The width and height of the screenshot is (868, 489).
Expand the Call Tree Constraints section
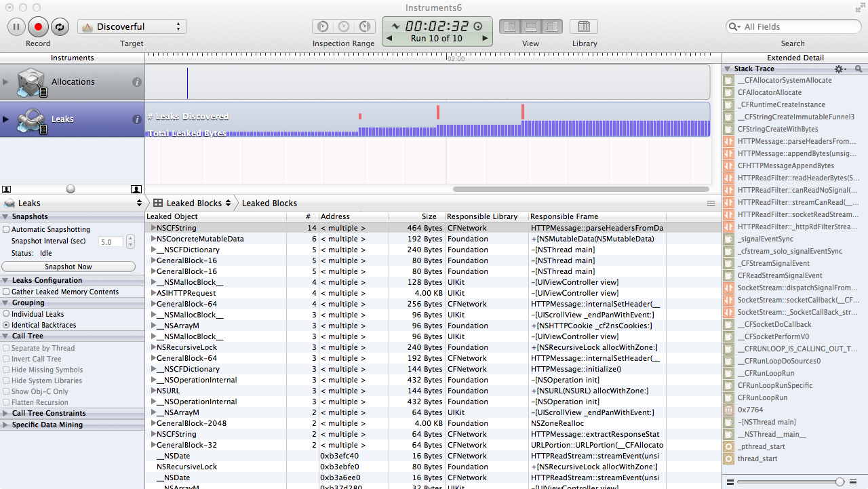(x=5, y=413)
